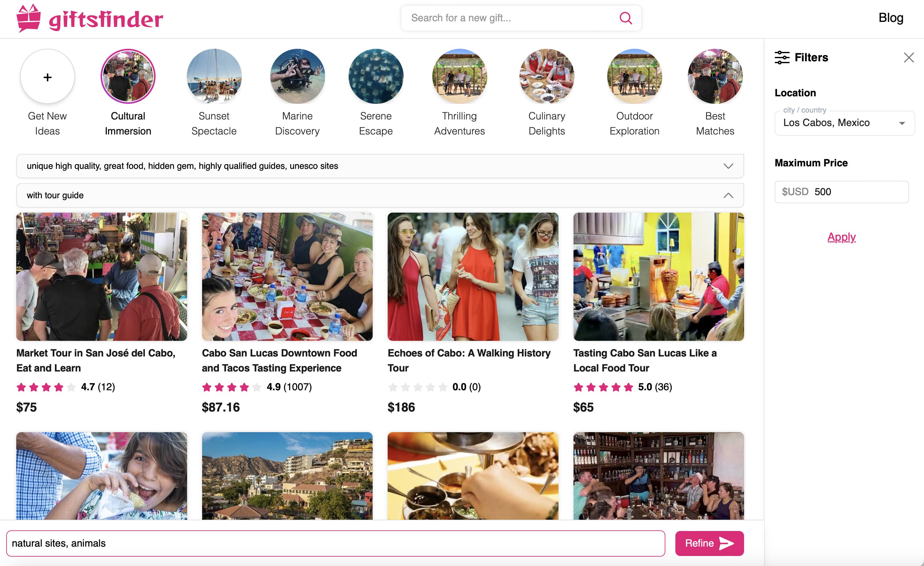The height and width of the screenshot is (566, 924).
Task: Collapse the 'with tour guide' section chevron
Action: 728,195
